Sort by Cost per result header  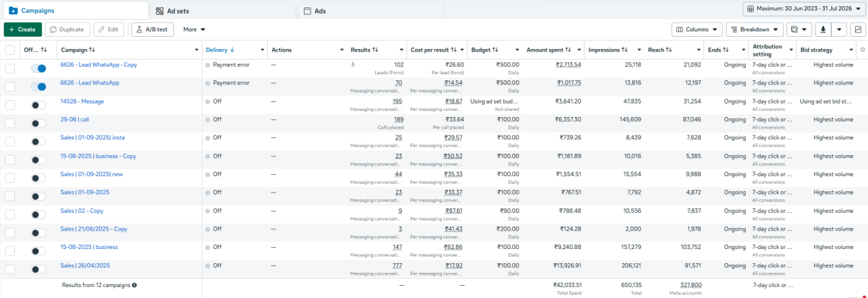[434, 50]
